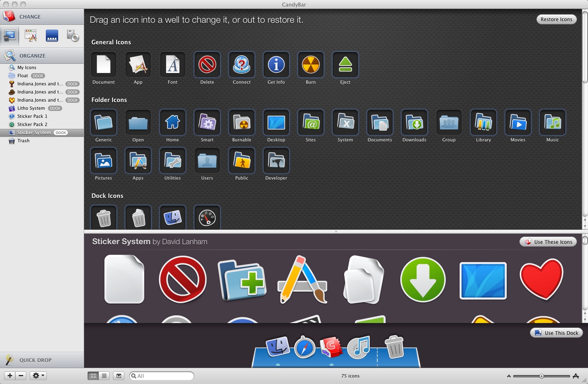Open the Quick Drop section
The height and width of the screenshot is (384, 588).
[x=42, y=360]
